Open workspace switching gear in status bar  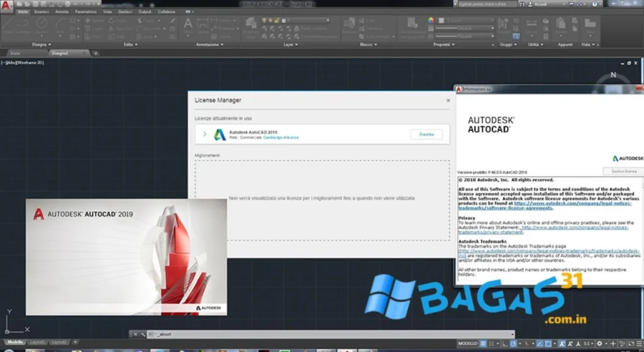599,343
